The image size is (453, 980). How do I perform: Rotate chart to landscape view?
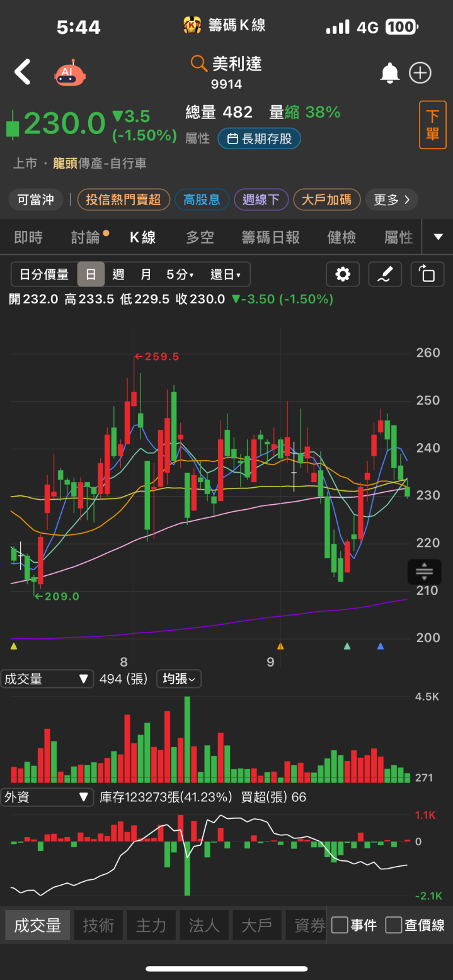tap(427, 274)
